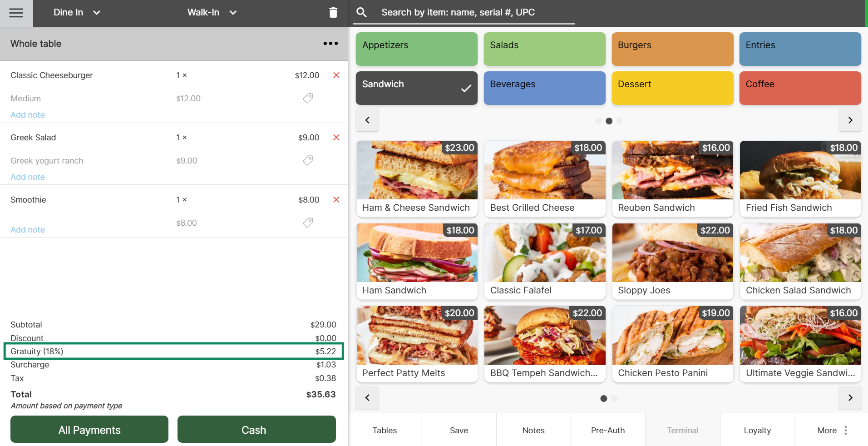The width and height of the screenshot is (868, 446).
Task: Open Whole table three-dot options
Action: tap(330, 44)
